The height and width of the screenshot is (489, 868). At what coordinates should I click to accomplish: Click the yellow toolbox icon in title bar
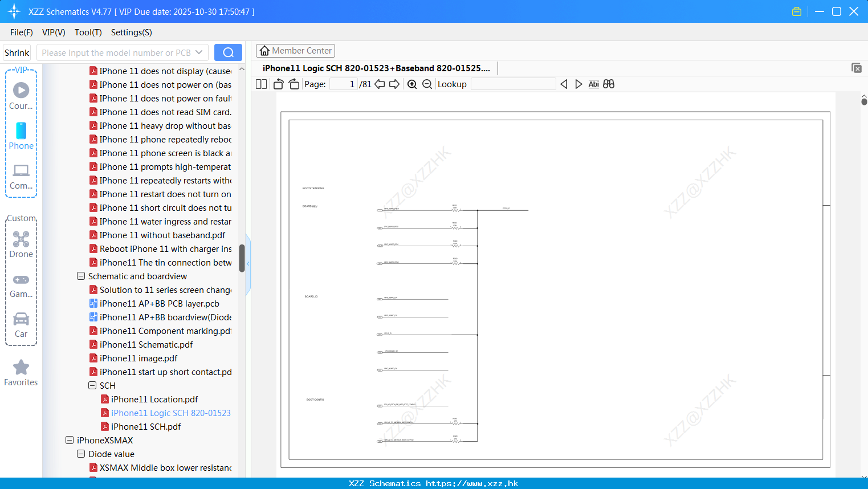[797, 11]
